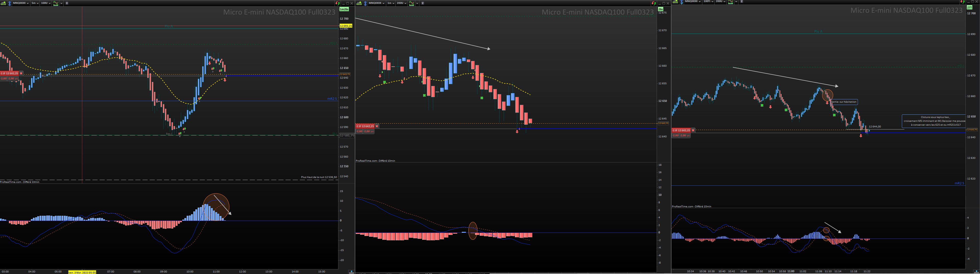This screenshot has width=980, height=274.
Task: Open the indicators icon in the 1m chart toolbar
Action: click(x=412, y=3)
